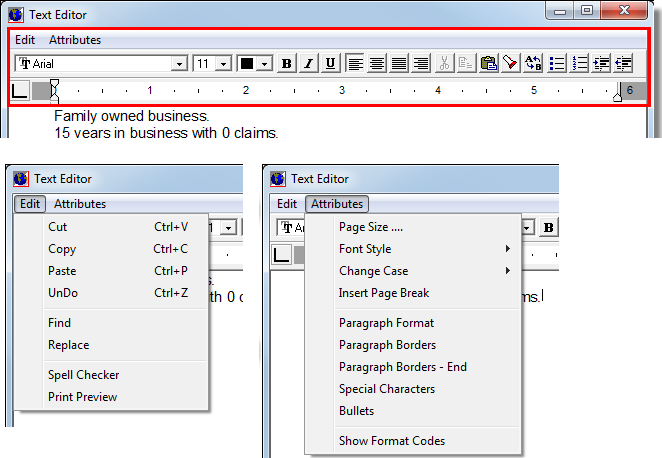Image resolution: width=662 pixels, height=458 pixels.
Task: Enable left text alignment
Action: [355, 63]
